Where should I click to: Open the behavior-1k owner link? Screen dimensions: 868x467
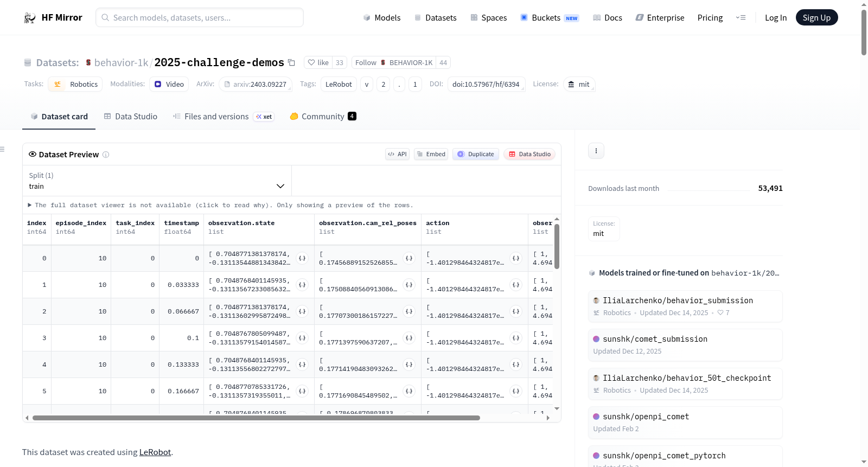point(121,63)
